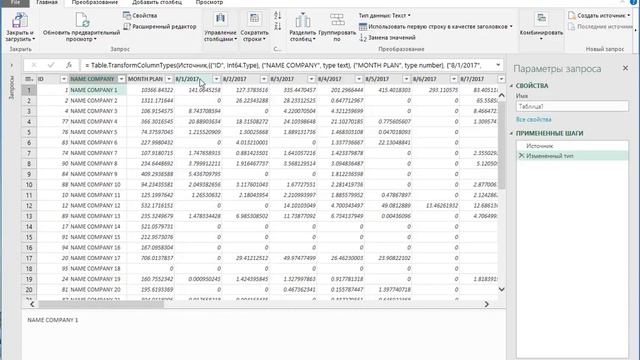Open the Combine (Комбинировать) menu

(x=541, y=27)
